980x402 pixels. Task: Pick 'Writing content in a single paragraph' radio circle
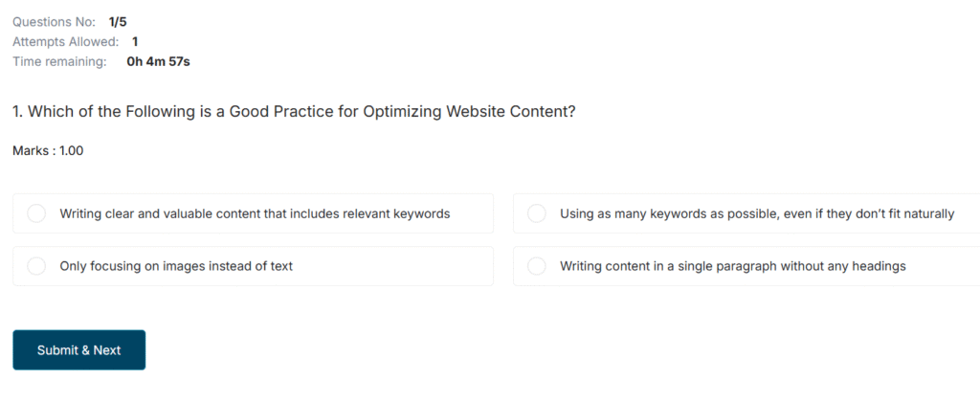(x=537, y=266)
